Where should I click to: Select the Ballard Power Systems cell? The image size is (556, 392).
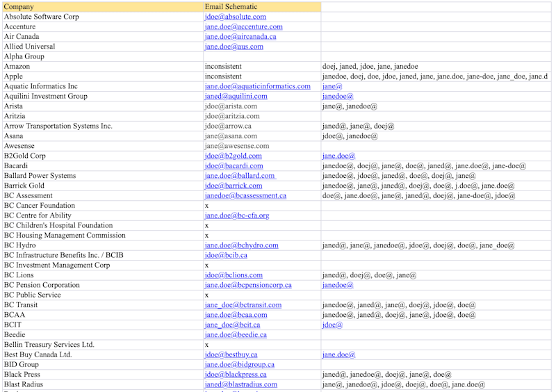tap(103, 176)
